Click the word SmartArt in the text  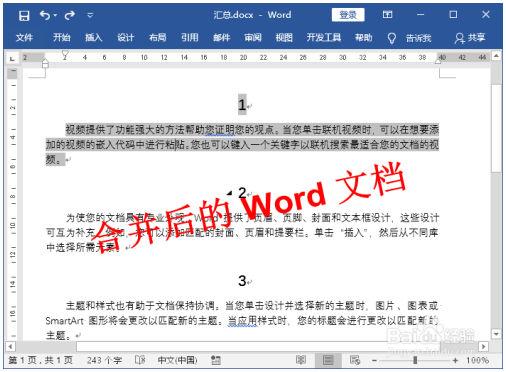[65, 321]
